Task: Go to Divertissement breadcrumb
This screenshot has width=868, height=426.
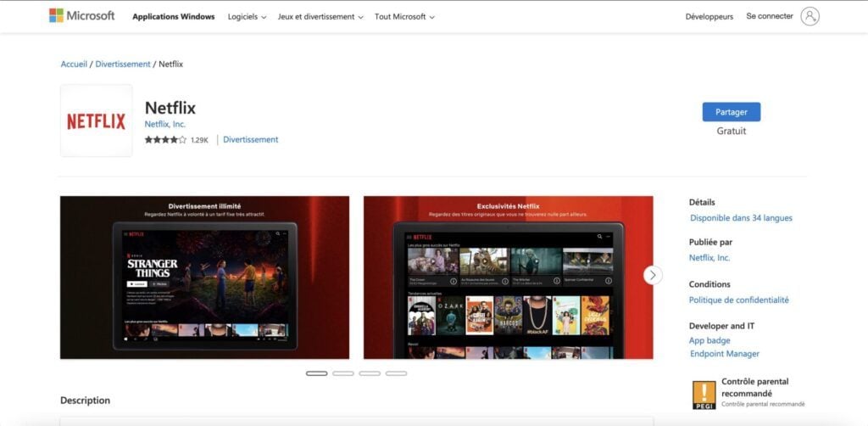Action: tap(123, 64)
